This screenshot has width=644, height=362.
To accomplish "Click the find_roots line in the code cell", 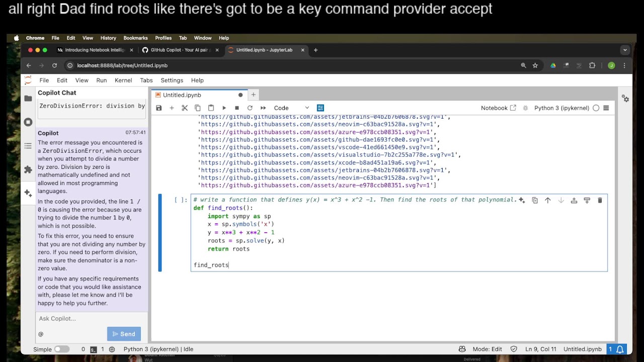I will [211, 265].
